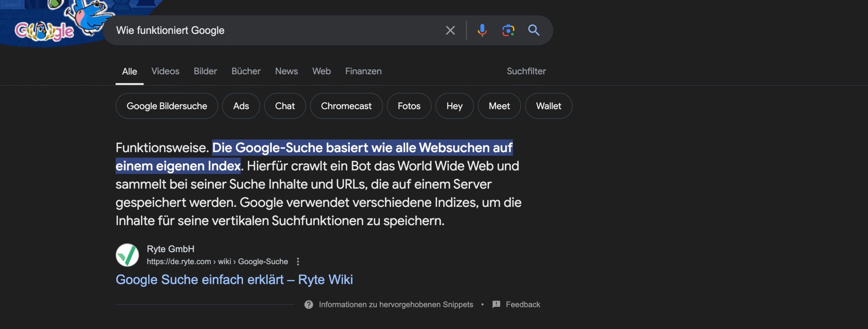Click the Ryte GmbH favicon
The width and height of the screenshot is (868, 329).
127,255
